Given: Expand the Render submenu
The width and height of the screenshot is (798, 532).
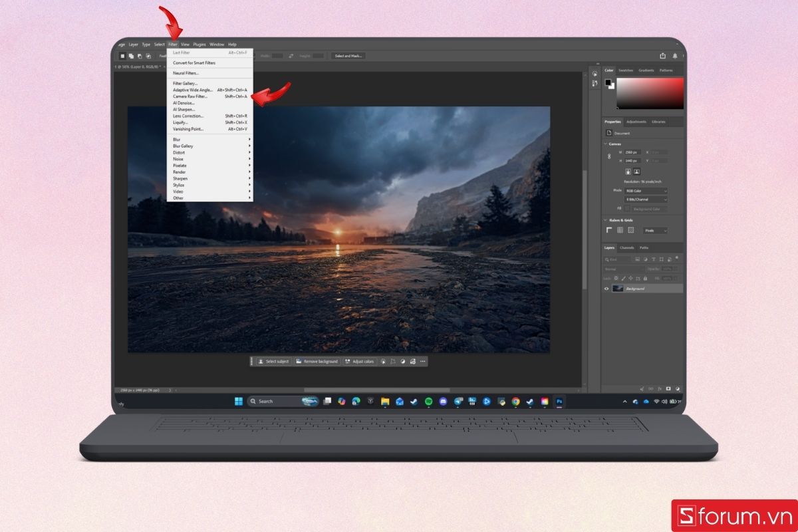Looking at the screenshot, I should tap(210, 172).
